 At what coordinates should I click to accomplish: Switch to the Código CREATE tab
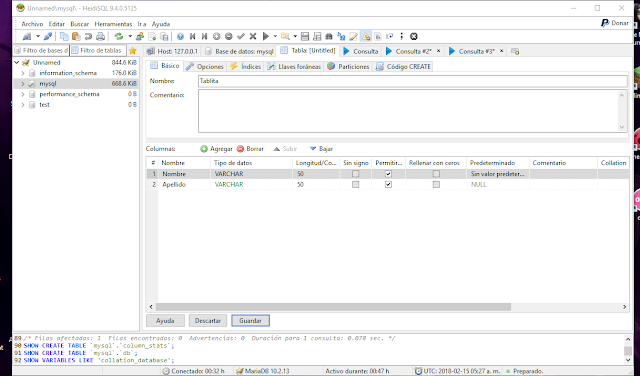point(404,67)
